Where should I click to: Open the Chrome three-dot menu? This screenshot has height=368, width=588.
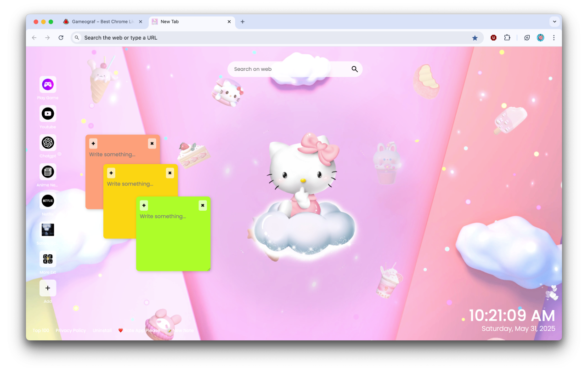tap(554, 38)
